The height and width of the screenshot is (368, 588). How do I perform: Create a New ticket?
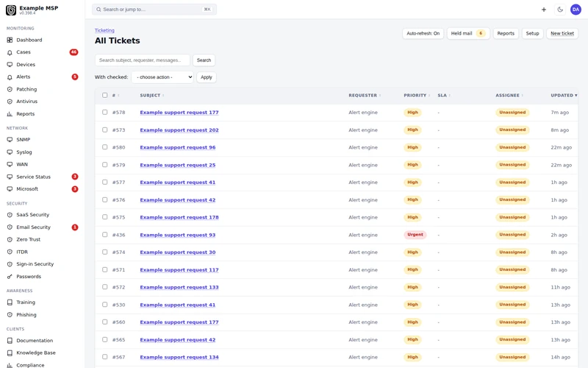pyautogui.click(x=562, y=33)
